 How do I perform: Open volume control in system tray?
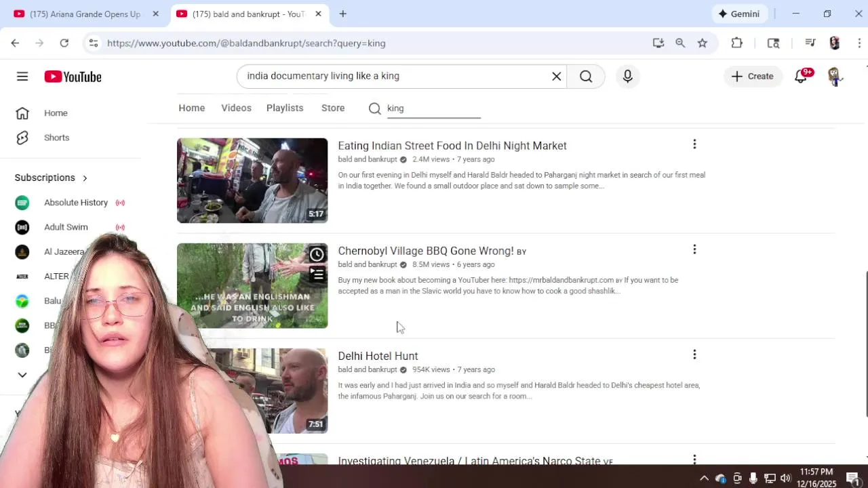tap(786, 478)
